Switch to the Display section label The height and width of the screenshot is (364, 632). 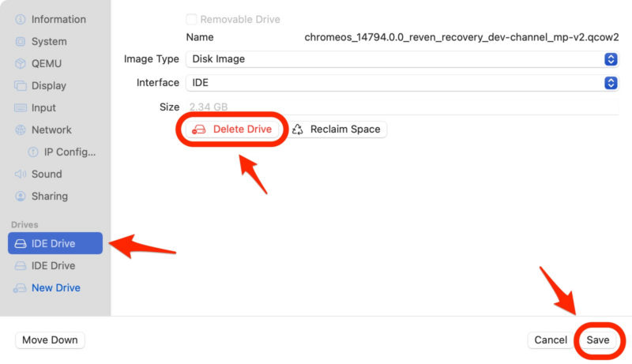[49, 86]
